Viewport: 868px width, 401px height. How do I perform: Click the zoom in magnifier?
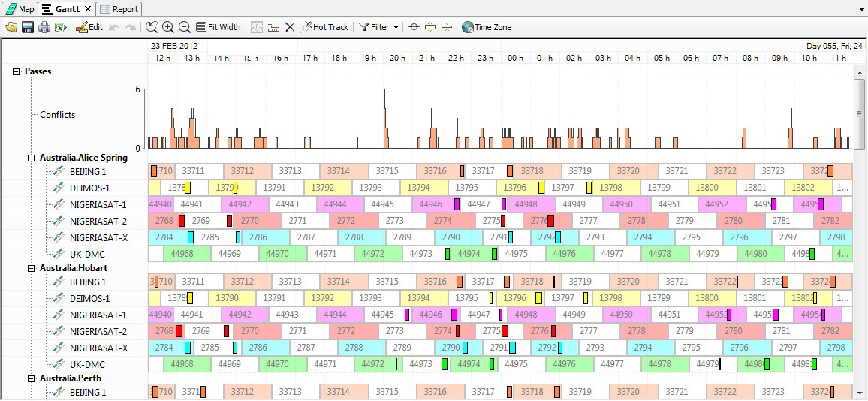click(x=168, y=27)
